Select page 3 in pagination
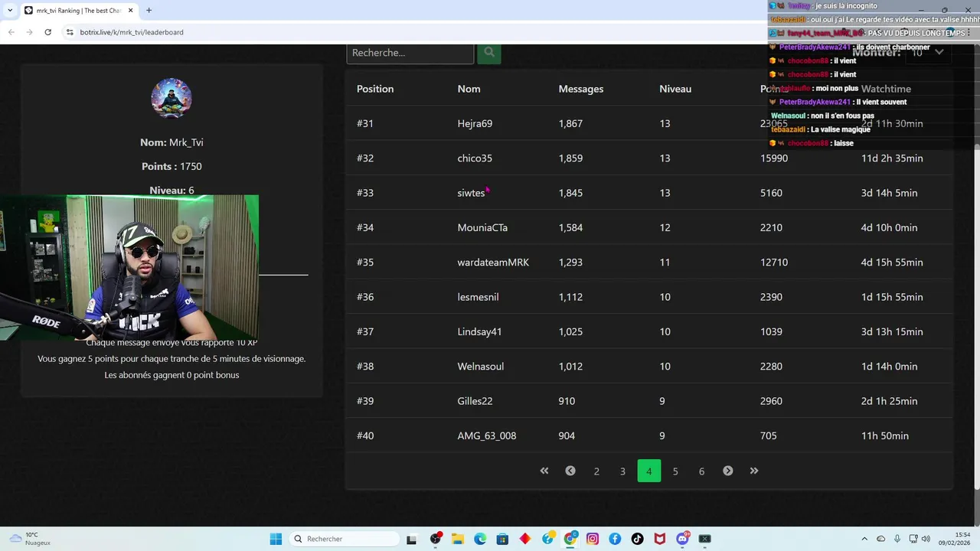The image size is (980, 551). (x=622, y=471)
